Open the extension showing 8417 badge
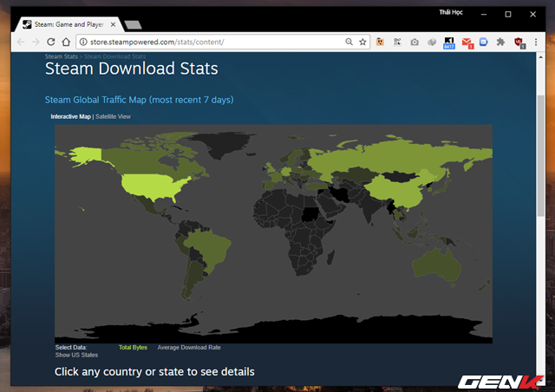555x392 pixels. [449, 42]
